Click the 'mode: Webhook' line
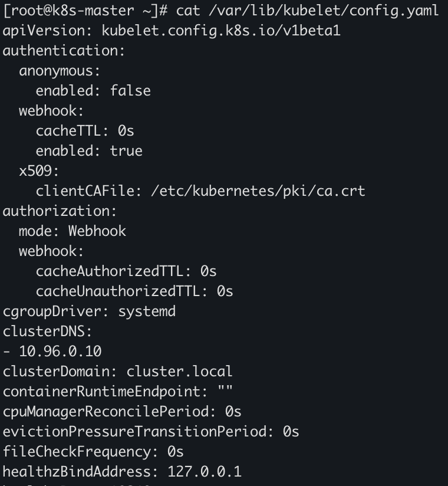448x486 pixels. [73, 231]
